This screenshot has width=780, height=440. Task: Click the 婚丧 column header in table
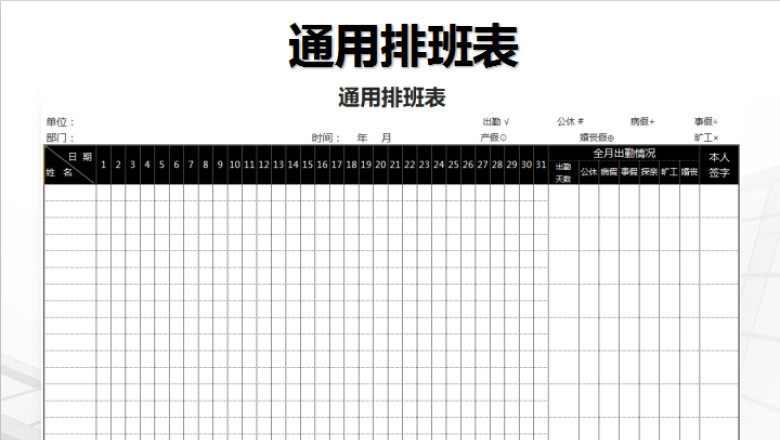coord(689,172)
